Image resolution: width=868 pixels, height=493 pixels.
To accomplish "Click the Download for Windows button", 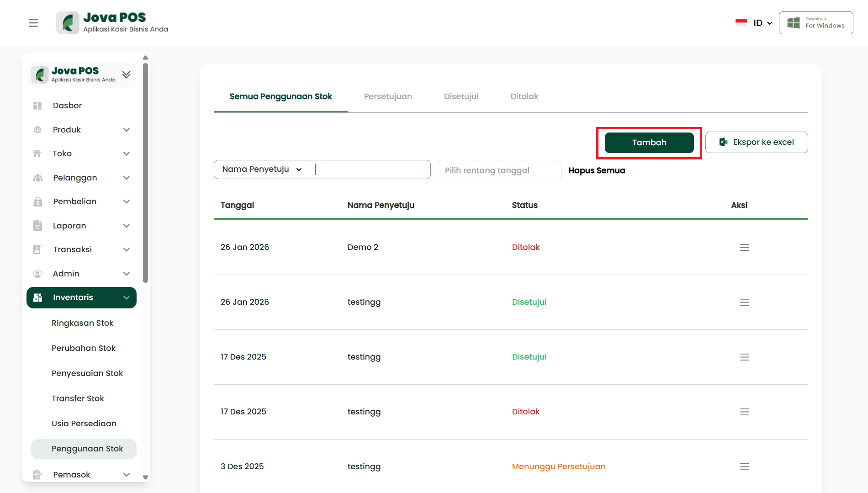I will tap(816, 23).
